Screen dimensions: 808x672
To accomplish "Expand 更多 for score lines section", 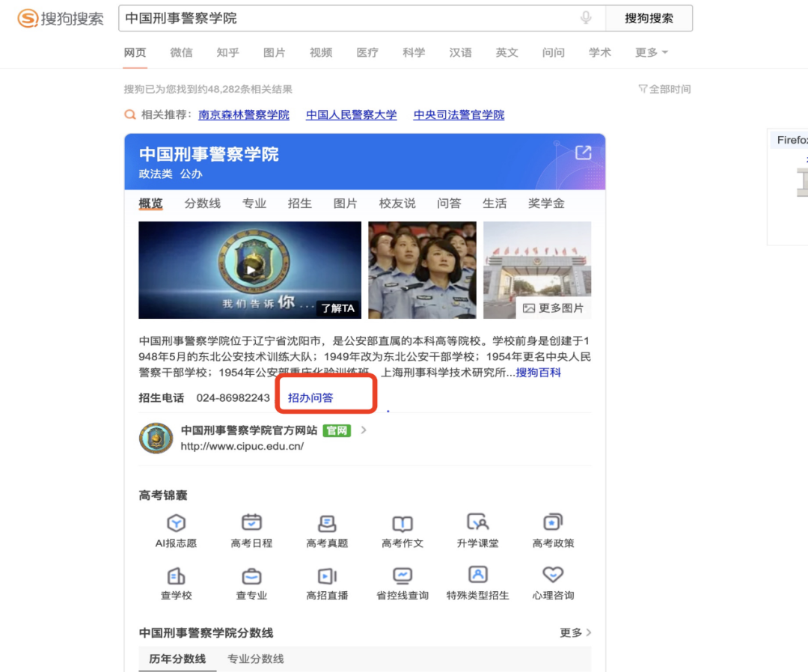I will 575,632.
